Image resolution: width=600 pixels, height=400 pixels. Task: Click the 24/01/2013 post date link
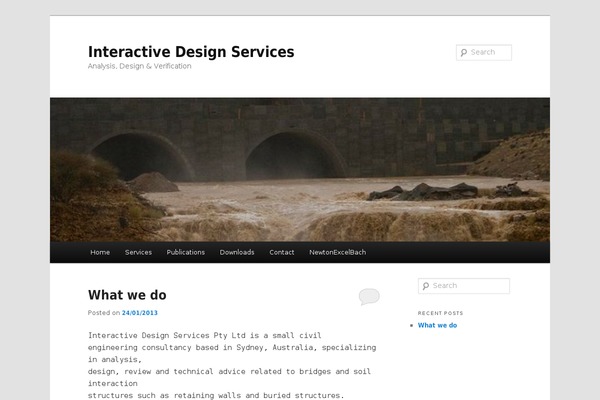coord(140,313)
